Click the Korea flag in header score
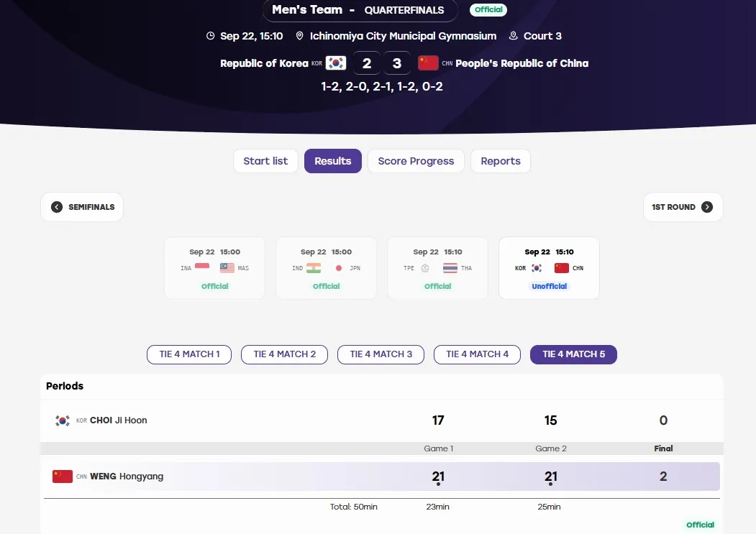Screen dimensions: 756x534 click(336, 63)
